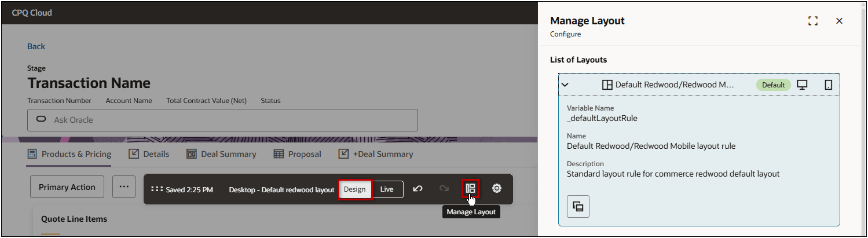Click the Status field label
The height and width of the screenshot is (238, 868).
270,101
